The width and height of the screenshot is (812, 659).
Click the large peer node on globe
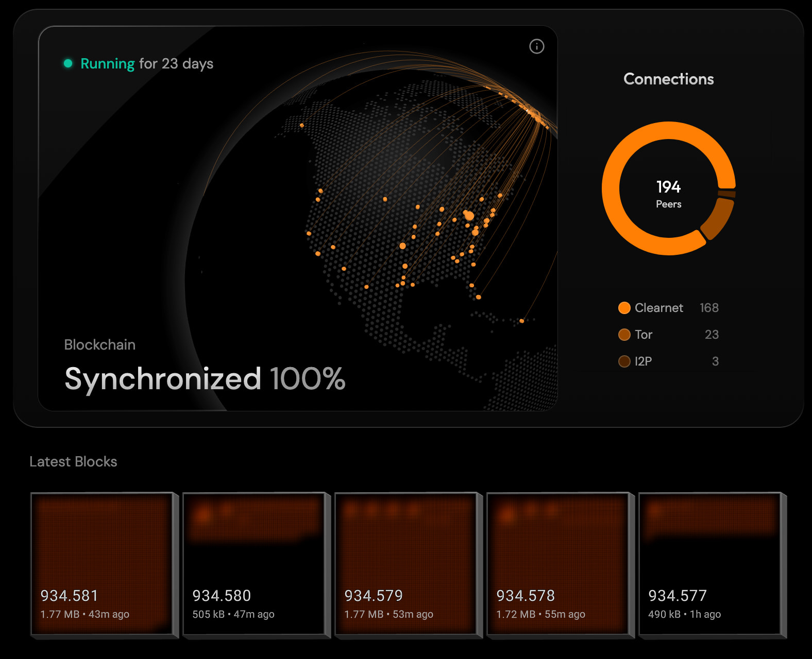click(x=469, y=215)
